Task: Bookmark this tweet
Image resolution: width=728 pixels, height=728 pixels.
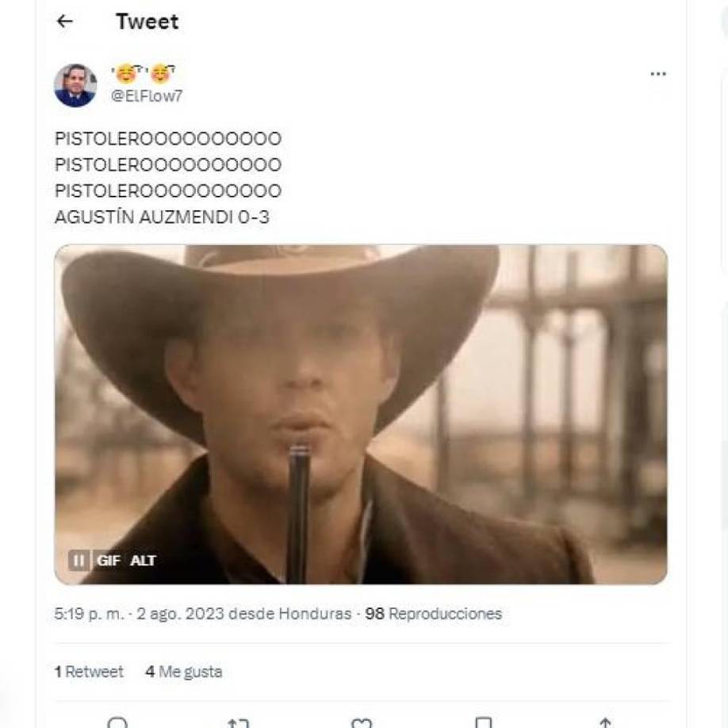Action: [483, 723]
